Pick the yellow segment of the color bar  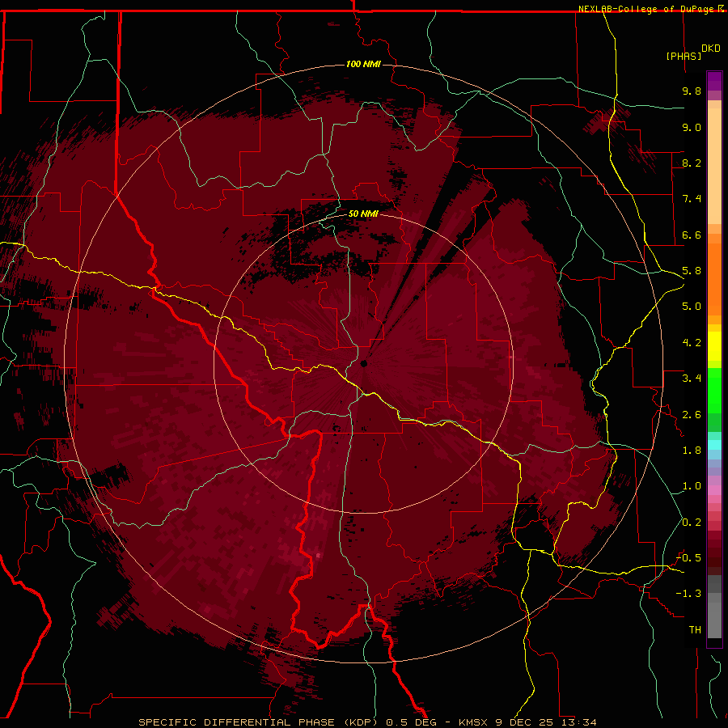click(714, 346)
